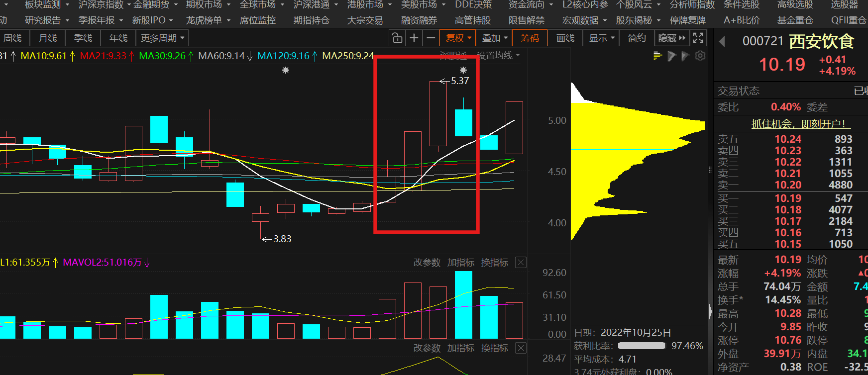Select 周线 weekly period tab
This screenshot has width=868, height=375.
coord(12,38)
